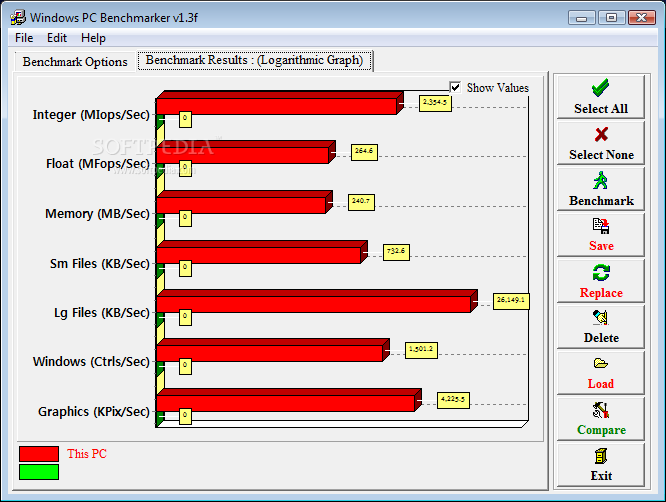The width and height of the screenshot is (666, 502).
Task: Click the 240.7 Memory value tag
Action: pos(361,202)
